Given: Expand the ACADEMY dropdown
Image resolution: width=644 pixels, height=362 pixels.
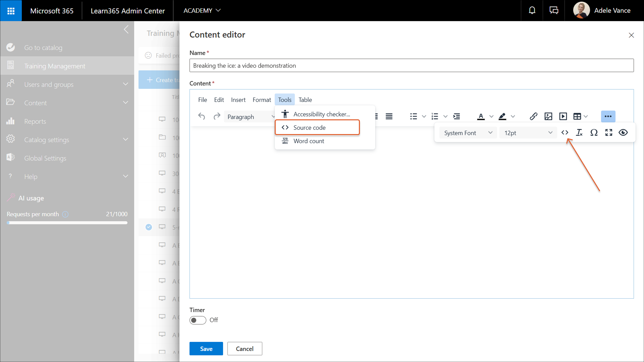Looking at the screenshot, I should [202, 10].
